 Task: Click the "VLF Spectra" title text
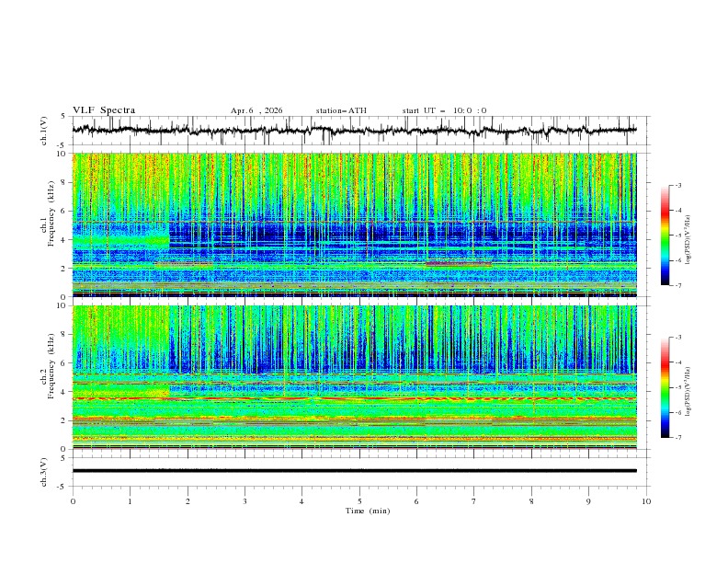[104, 110]
